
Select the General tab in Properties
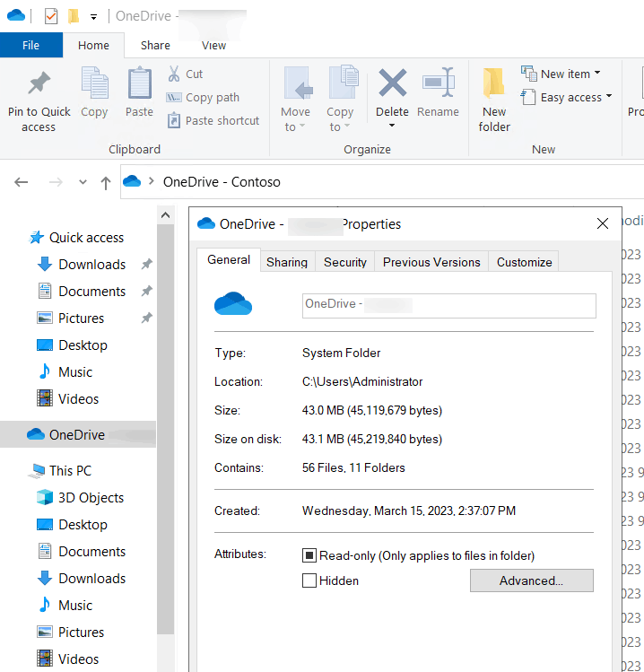click(229, 259)
